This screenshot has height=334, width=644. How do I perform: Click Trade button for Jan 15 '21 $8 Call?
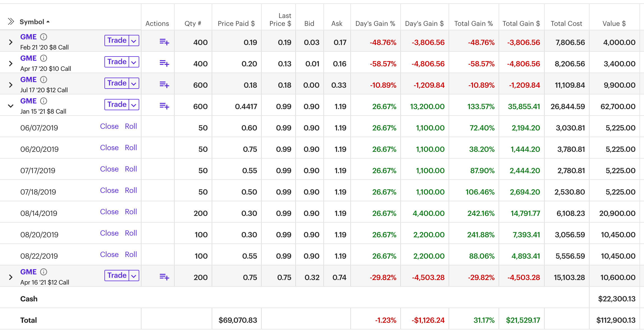(x=117, y=105)
